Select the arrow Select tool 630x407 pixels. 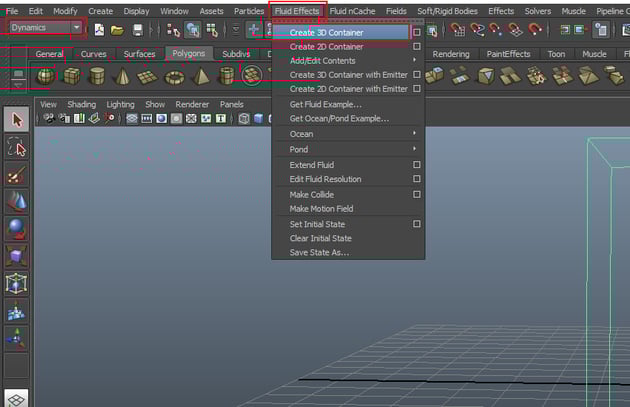tap(16, 119)
